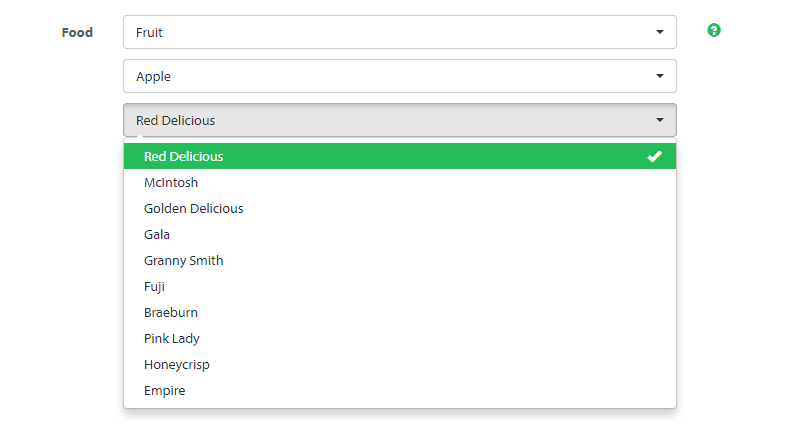Open the Fruit dropdown arrow
Viewport: 800px width, 424px height.
(x=660, y=32)
